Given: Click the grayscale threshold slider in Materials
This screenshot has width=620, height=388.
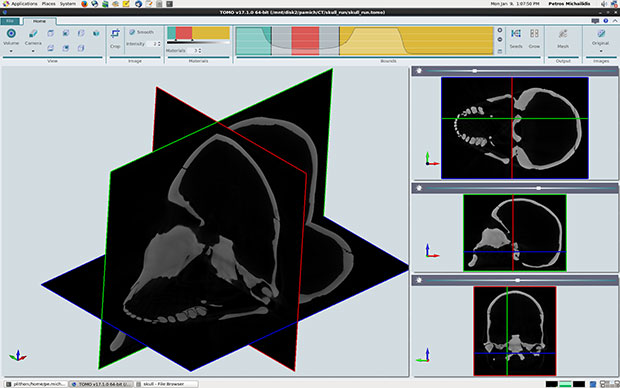Looking at the screenshot, I should tap(198, 42).
